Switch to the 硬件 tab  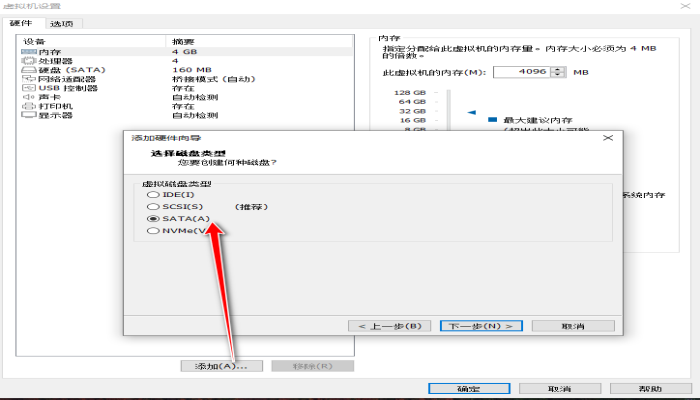(x=21, y=23)
